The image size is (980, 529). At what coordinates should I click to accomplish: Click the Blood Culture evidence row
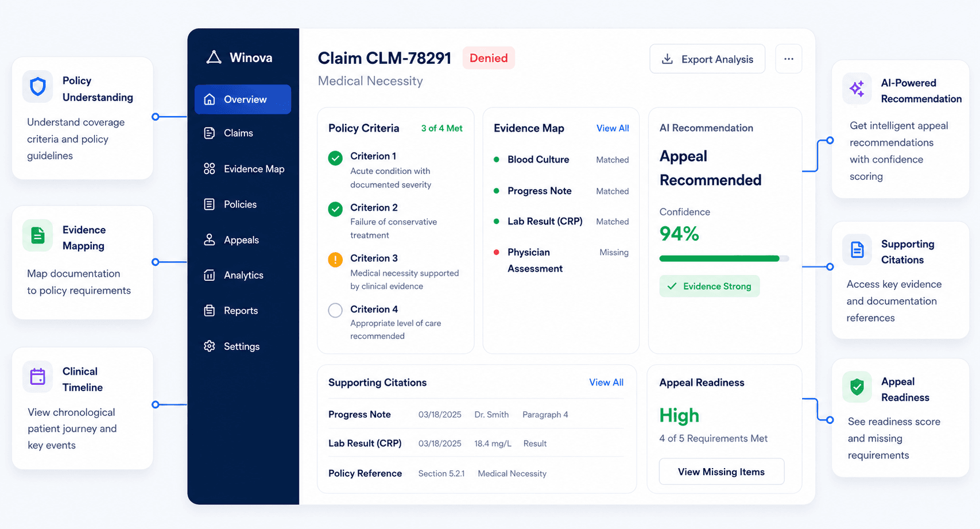tap(561, 160)
